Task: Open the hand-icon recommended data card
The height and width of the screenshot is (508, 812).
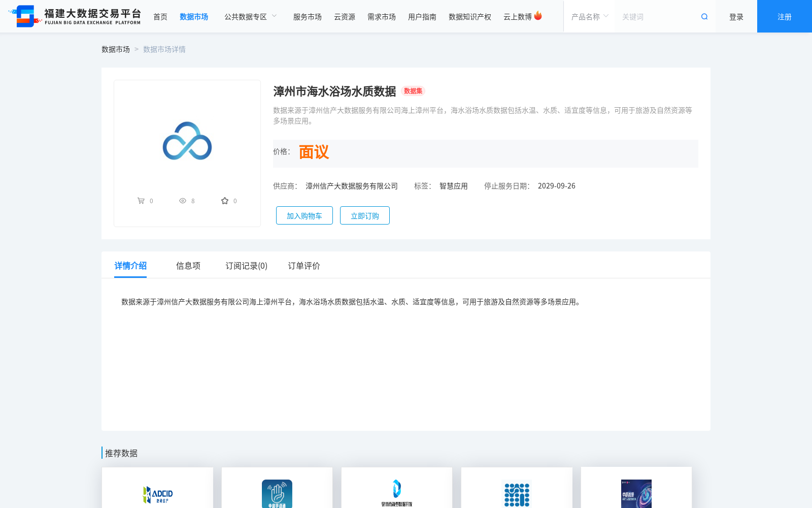Action: coord(277,488)
